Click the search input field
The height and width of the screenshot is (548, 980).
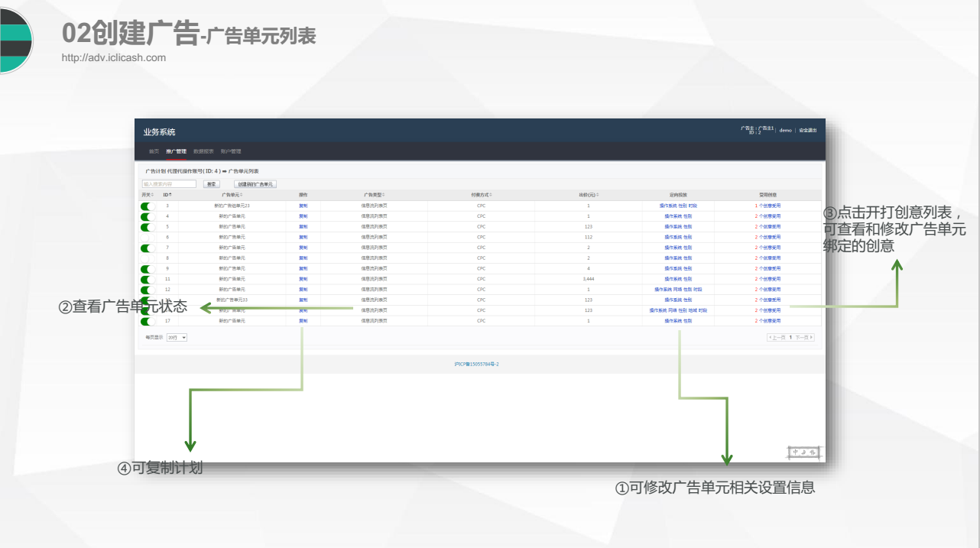click(x=169, y=184)
